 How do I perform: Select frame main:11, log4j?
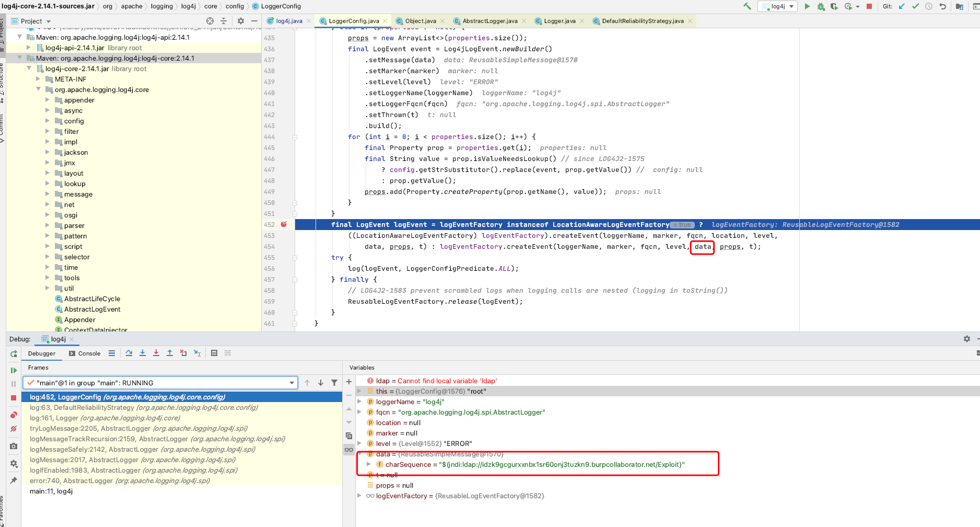(182, 491)
